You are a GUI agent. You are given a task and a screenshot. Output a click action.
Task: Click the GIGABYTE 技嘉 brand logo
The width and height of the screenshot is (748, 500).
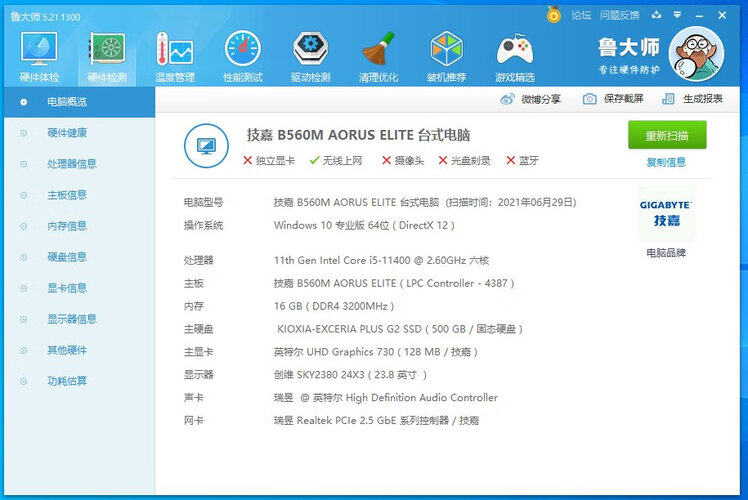coord(666,213)
